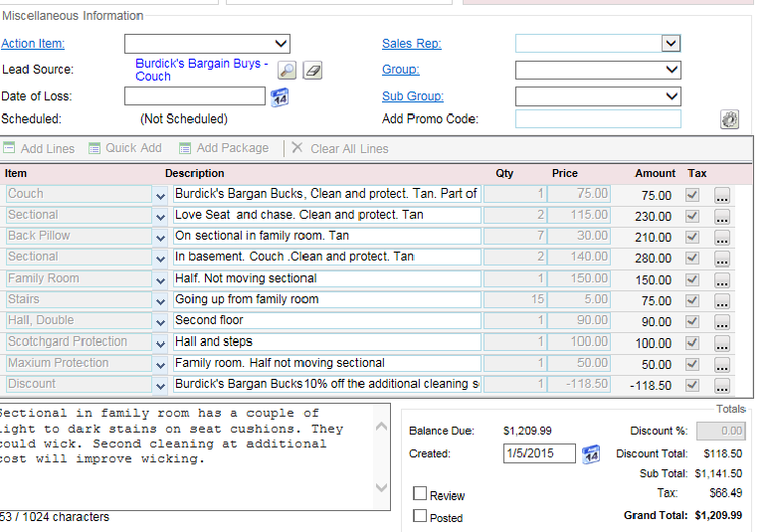Click the icon next to Add Promo Code

[729, 119]
